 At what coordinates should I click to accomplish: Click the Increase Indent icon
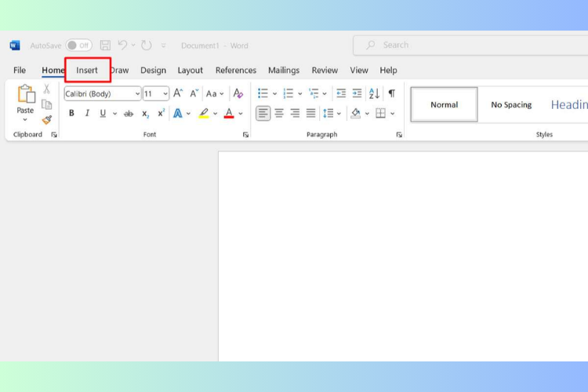point(357,93)
